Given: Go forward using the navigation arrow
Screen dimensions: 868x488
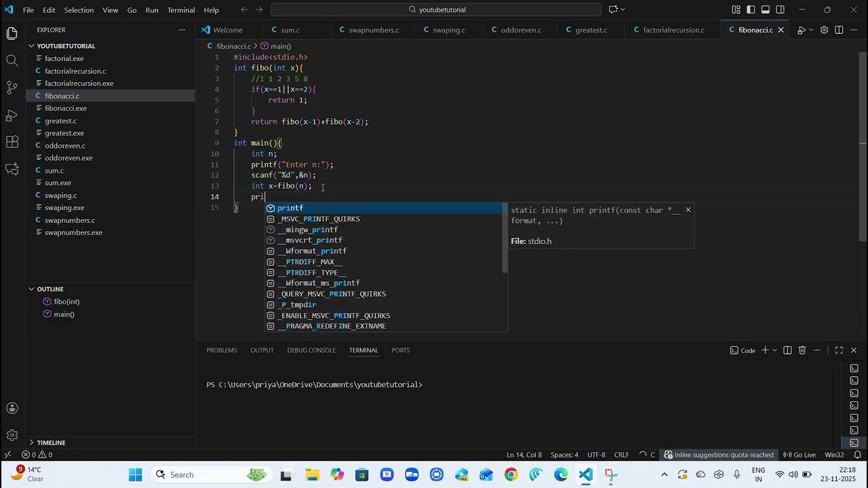Looking at the screenshot, I should click(260, 9).
